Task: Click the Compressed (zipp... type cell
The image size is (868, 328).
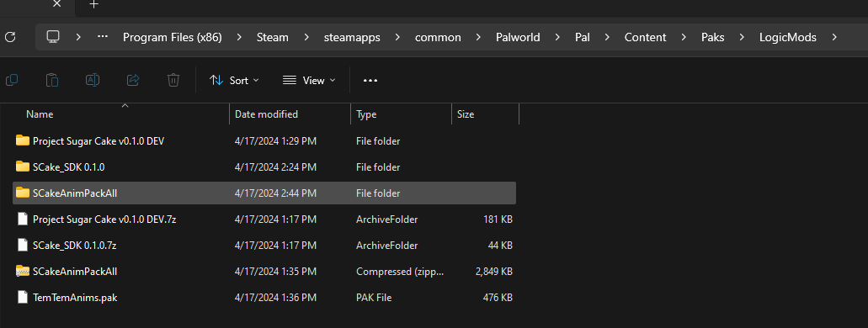Action: (400, 272)
